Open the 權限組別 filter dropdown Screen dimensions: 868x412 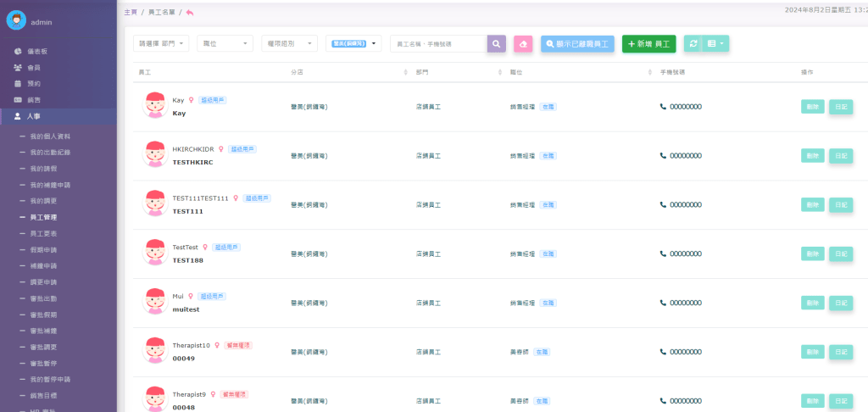point(289,43)
